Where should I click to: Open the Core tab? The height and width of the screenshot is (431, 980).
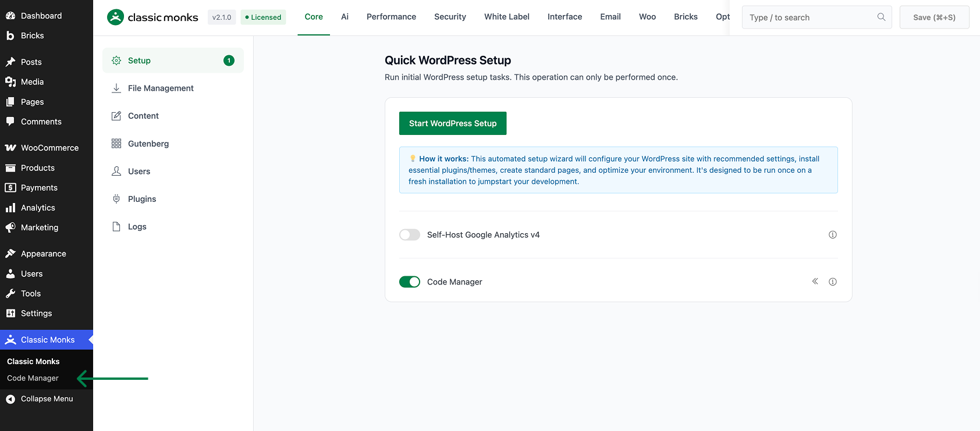tap(314, 17)
